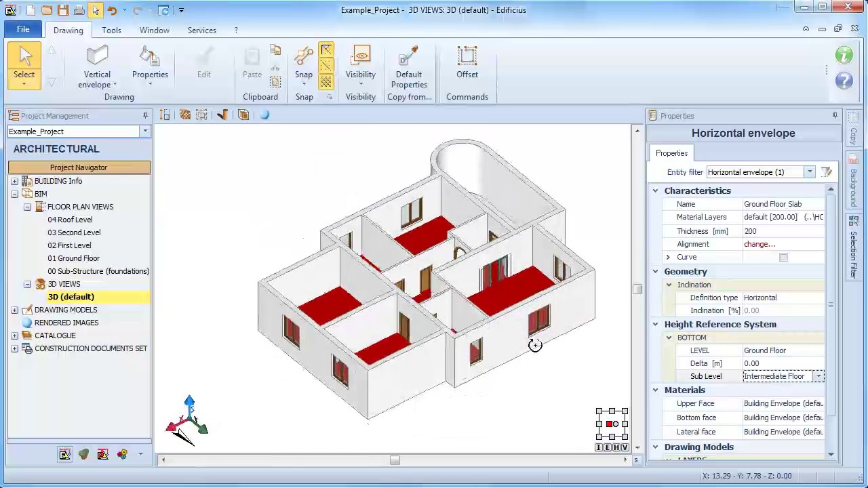The width and height of the screenshot is (868, 488).
Task: Click the blue help question mark icon
Action: pos(844,81)
